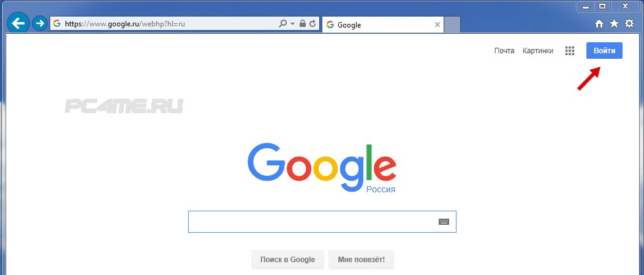The height and width of the screenshot is (275, 644).
Task: Click the browser Back arrow button
Action: 18,24
